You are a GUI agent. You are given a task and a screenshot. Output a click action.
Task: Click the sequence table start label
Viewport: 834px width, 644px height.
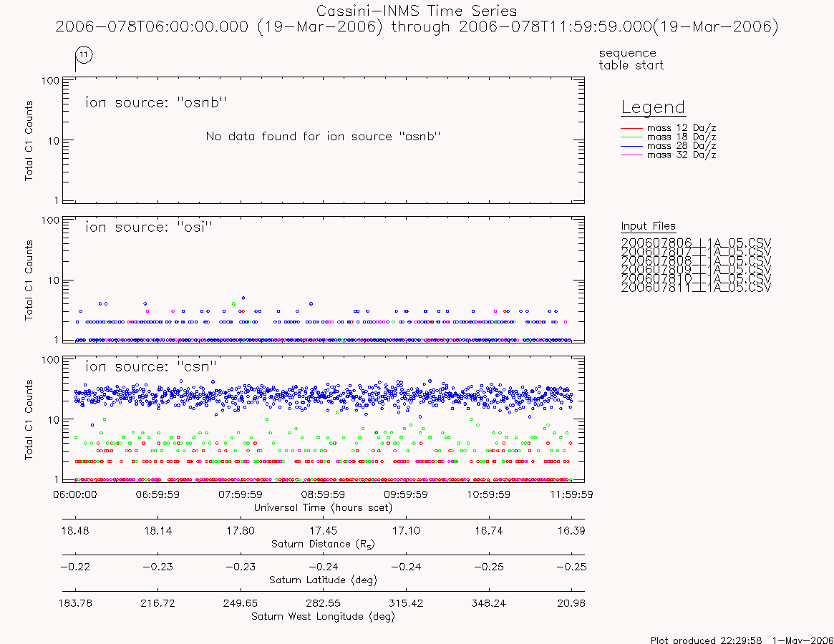click(x=631, y=59)
